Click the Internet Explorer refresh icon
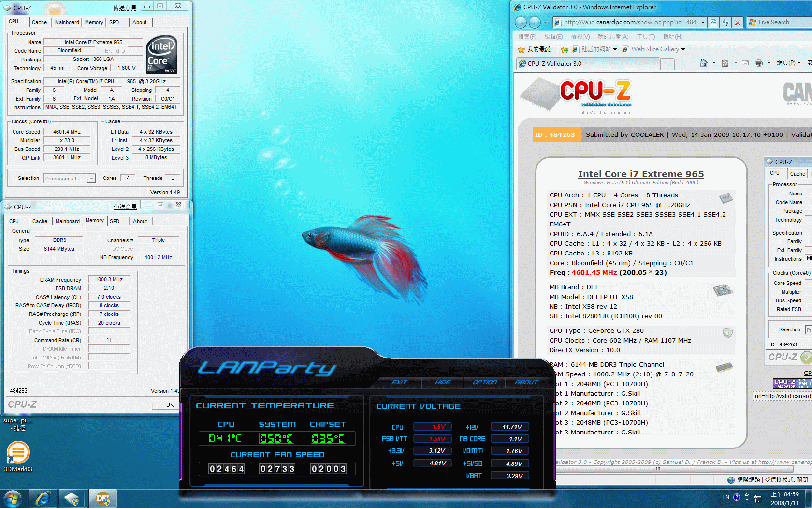This screenshot has height=508, width=812. click(x=725, y=22)
